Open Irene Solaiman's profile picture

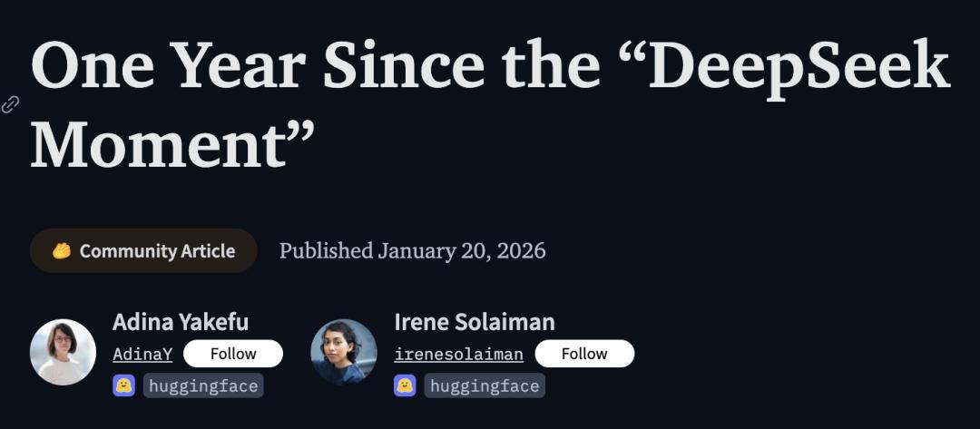click(x=344, y=352)
